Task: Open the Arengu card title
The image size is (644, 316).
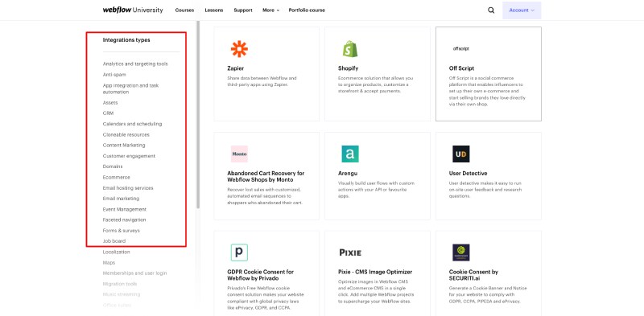Action: (x=348, y=174)
